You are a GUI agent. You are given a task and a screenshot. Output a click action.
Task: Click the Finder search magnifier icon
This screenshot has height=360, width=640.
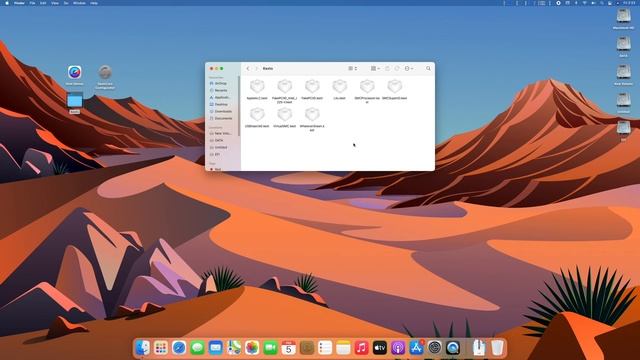[x=428, y=69]
